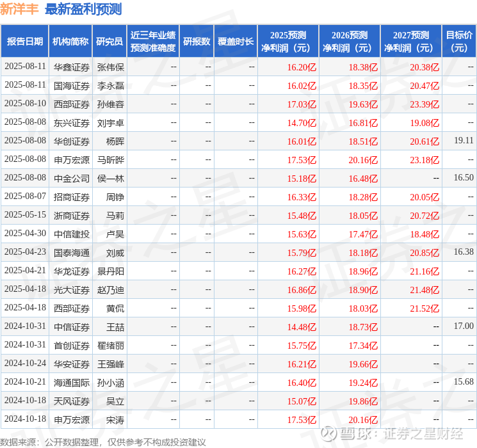The width and height of the screenshot is (477, 448).
Task: Click target price 15.68
Action: (x=464, y=381)
